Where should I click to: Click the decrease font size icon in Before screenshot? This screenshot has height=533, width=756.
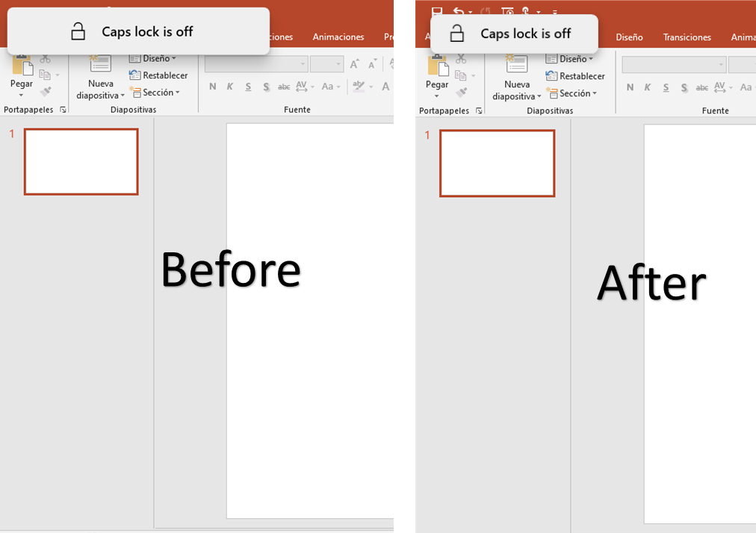[x=372, y=64]
